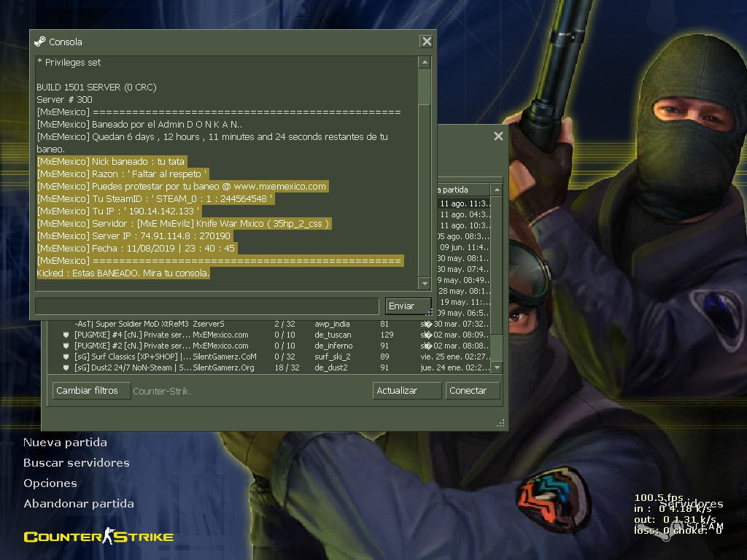The height and width of the screenshot is (560, 747).
Task: Click the console scroll up arrow
Action: pos(425,63)
